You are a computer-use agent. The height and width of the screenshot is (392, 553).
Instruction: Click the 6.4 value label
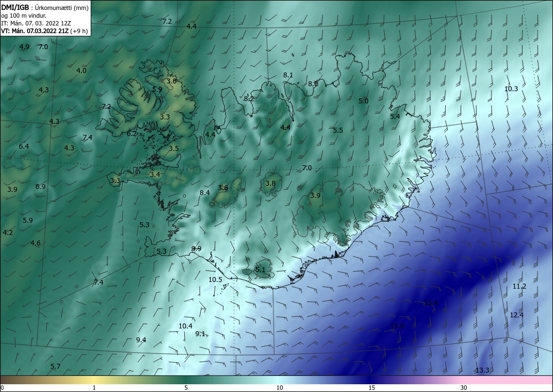[24, 147]
